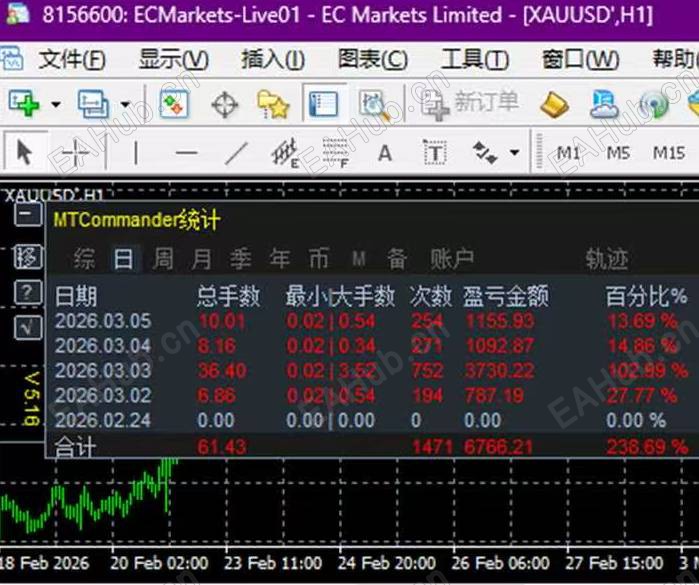Select the 周 weekly tab
This screenshot has height=585, width=699.
[163, 259]
